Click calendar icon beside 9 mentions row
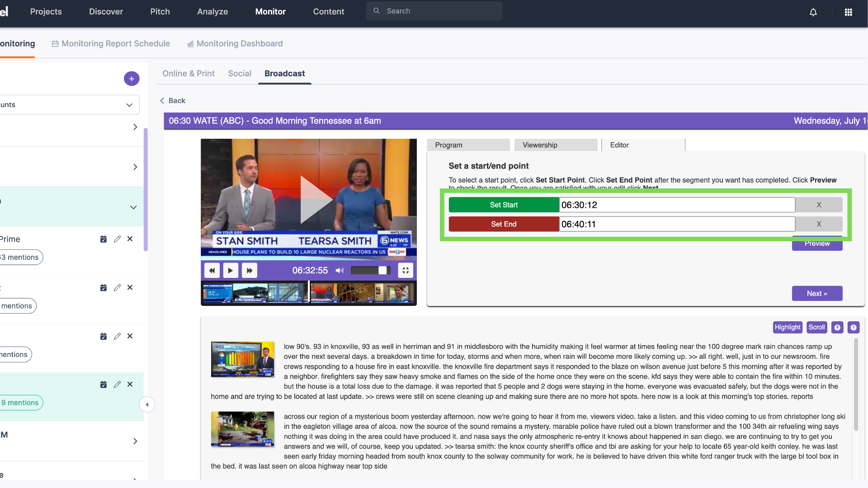Viewport: 868px width, 488px height. point(104,385)
